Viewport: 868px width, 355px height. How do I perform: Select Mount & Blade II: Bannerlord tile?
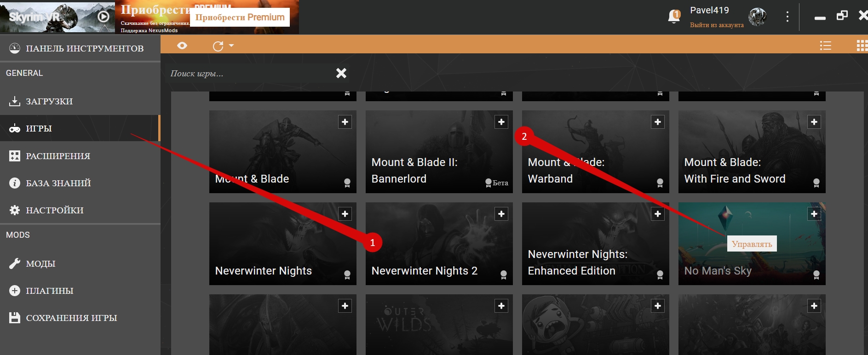[x=439, y=152]
